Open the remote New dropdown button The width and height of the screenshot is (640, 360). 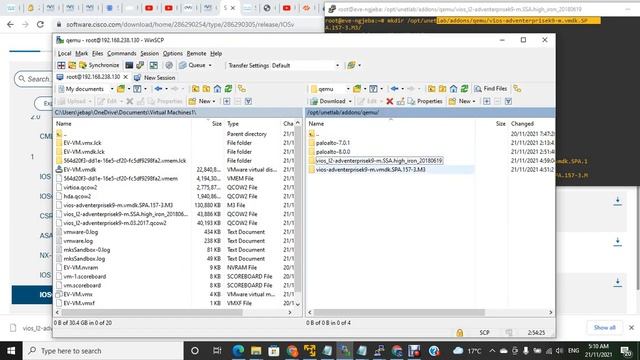(462, 101)
